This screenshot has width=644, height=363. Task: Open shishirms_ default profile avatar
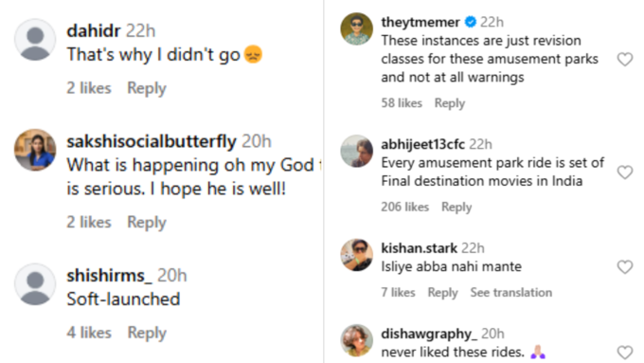35,284
